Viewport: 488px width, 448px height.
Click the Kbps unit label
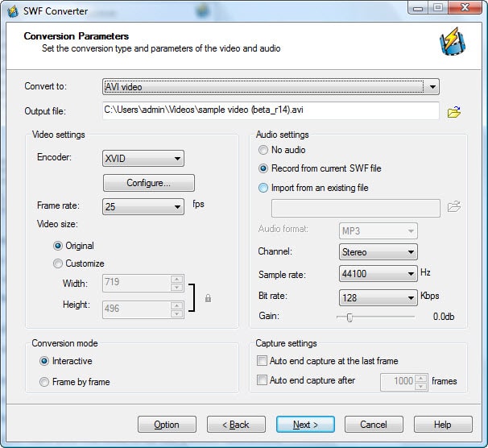[429, 296]
